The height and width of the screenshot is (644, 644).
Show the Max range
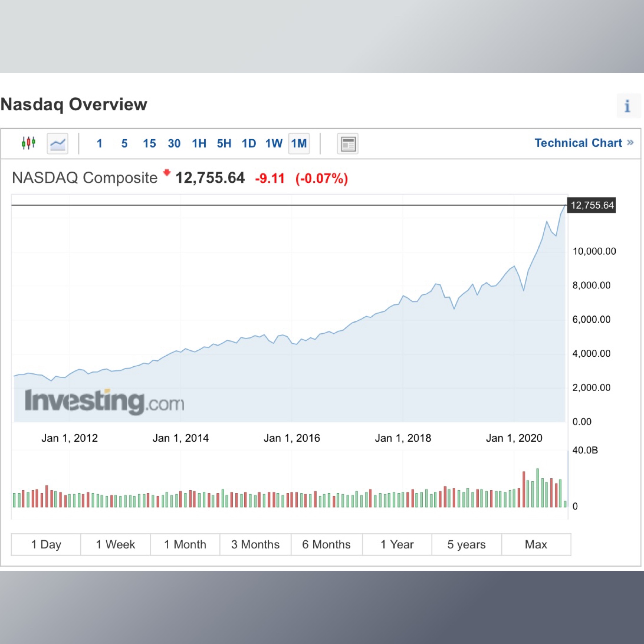click(536, 544)
